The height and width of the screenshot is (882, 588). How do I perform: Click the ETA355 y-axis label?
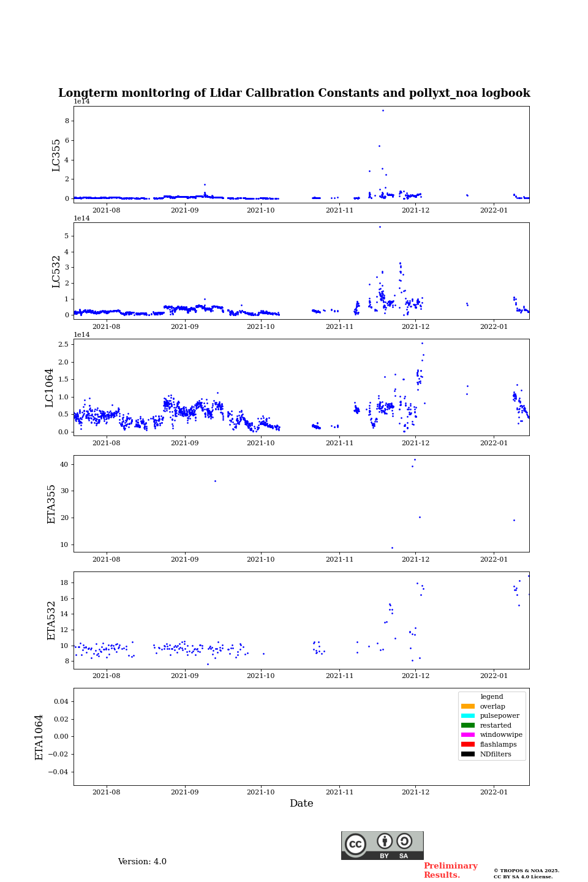pos(51,504)
